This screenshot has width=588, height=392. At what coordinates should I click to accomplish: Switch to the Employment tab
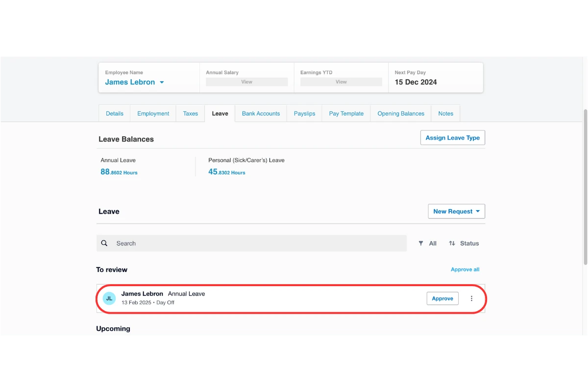click(x=153, y=113)
